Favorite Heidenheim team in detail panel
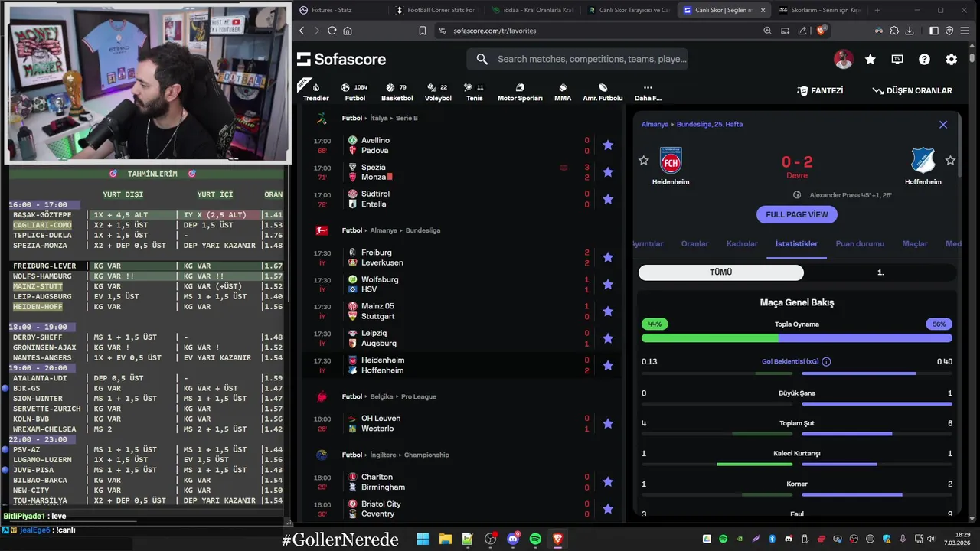 (x=644, y=161)
